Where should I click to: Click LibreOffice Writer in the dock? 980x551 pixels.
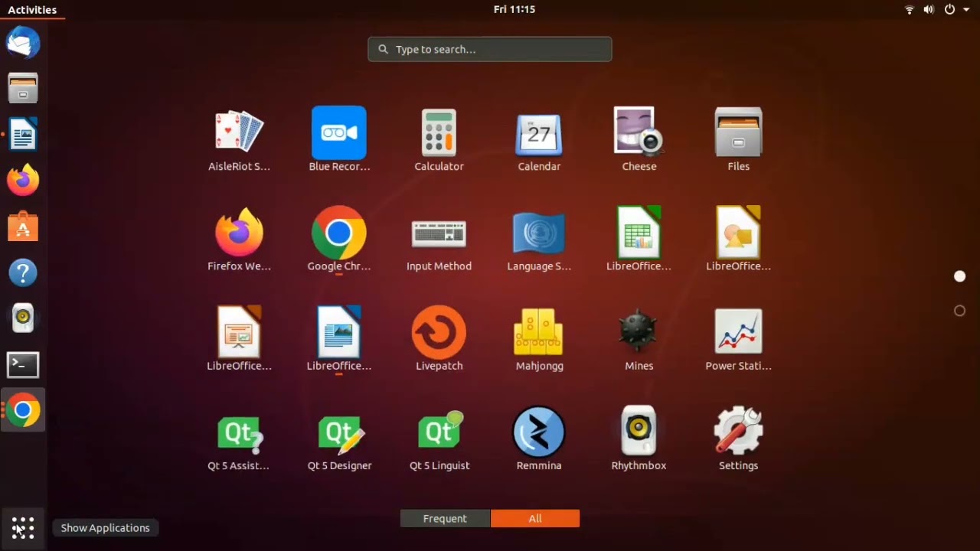pyautogui.click(x=23, y=135)
